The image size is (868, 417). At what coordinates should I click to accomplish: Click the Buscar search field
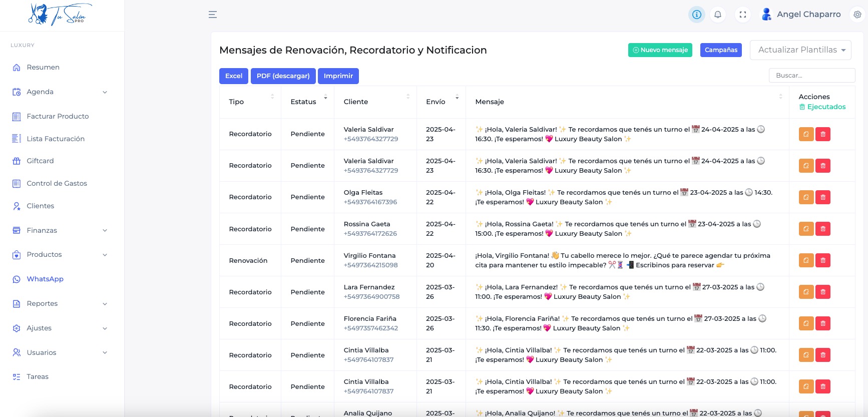[811, 76]
